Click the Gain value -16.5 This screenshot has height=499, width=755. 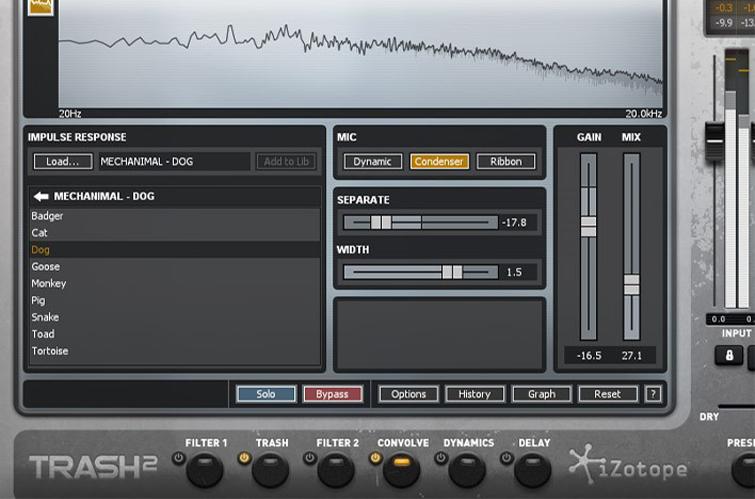click(589, 356)
